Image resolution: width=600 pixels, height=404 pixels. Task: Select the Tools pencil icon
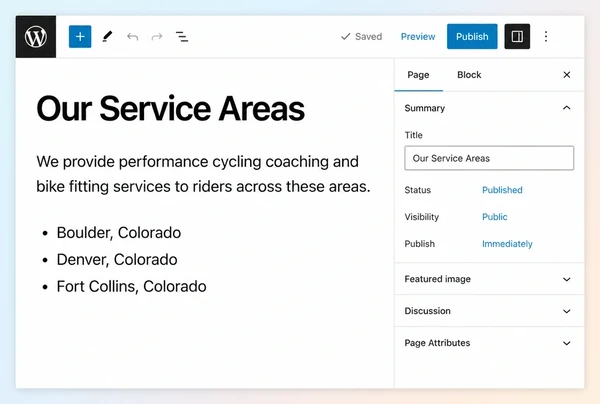107,37
